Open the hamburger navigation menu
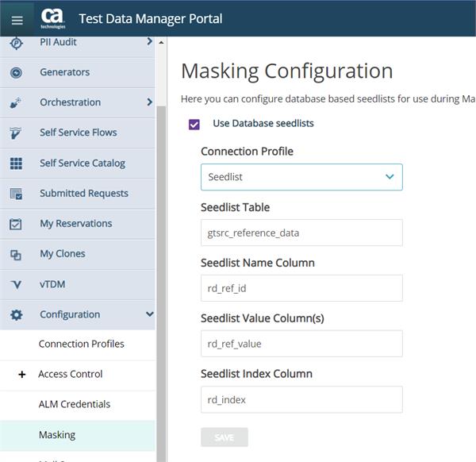476x462 pixels. point(17,21)
